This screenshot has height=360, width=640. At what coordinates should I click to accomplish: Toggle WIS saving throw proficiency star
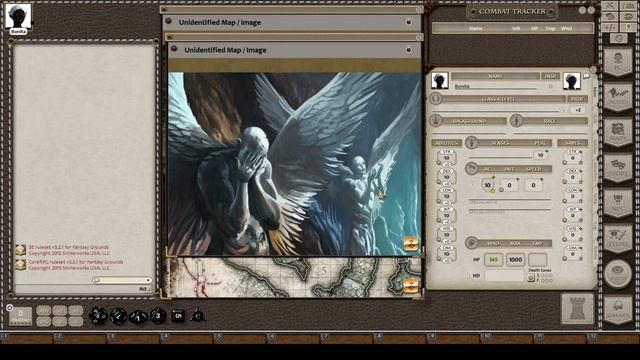(581, 239)
